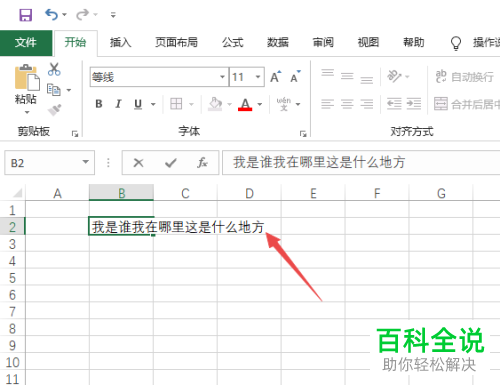500x385 pixels.
Task: Open font color palette dropdown
Action: [260, 104]
